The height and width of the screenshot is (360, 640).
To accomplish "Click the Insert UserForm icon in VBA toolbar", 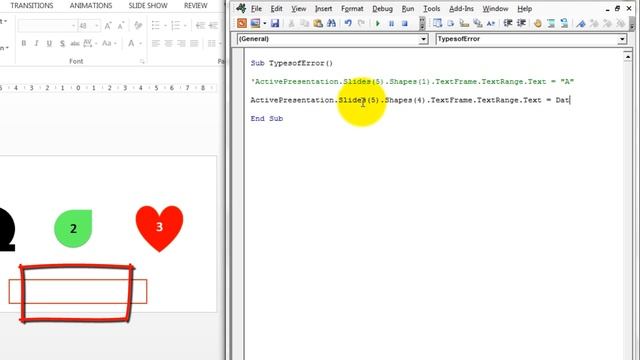I will 256,23.
